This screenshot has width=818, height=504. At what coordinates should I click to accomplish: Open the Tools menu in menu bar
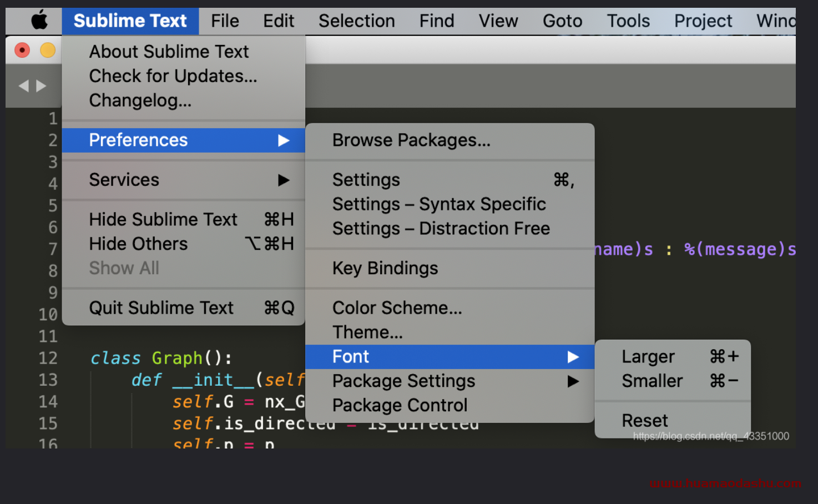tap(628, 21)
